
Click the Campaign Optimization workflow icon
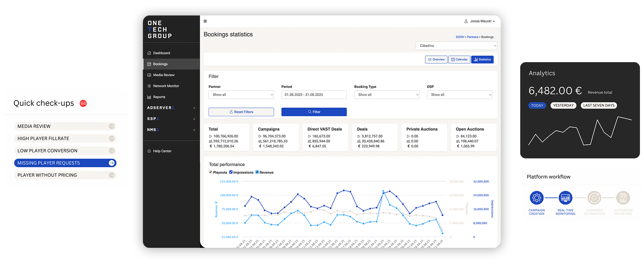coord(594,198)
